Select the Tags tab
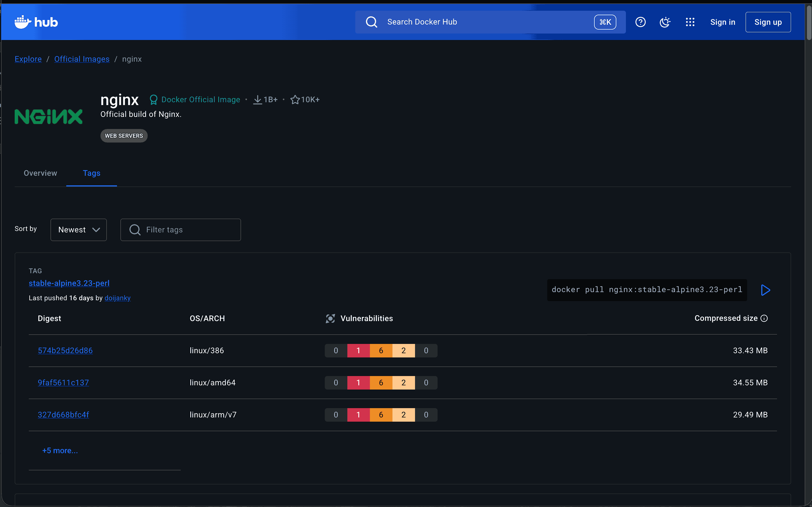Viewport: 812px width, 507px height. [x=92, y=173]
